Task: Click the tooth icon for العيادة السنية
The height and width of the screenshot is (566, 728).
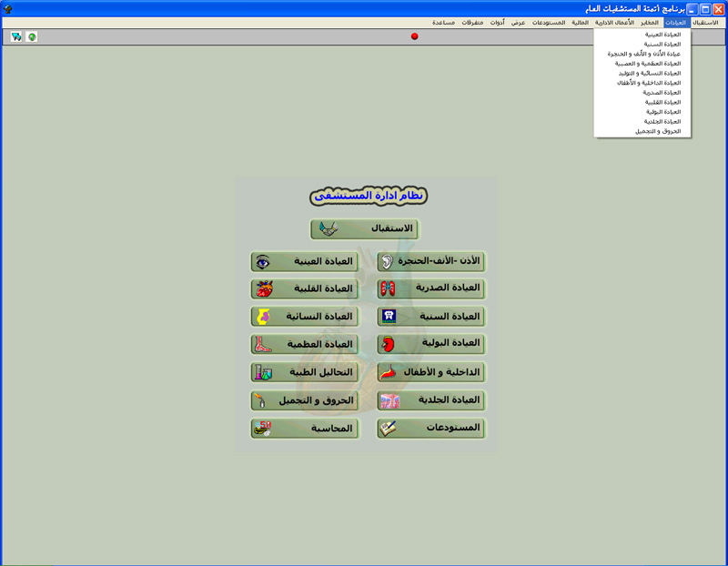Action: pos(389,317)
